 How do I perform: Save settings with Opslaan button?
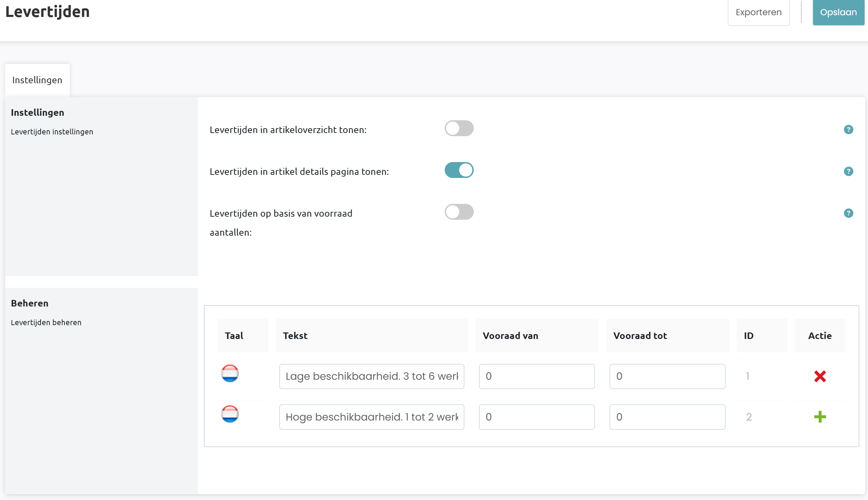point(838,12)
